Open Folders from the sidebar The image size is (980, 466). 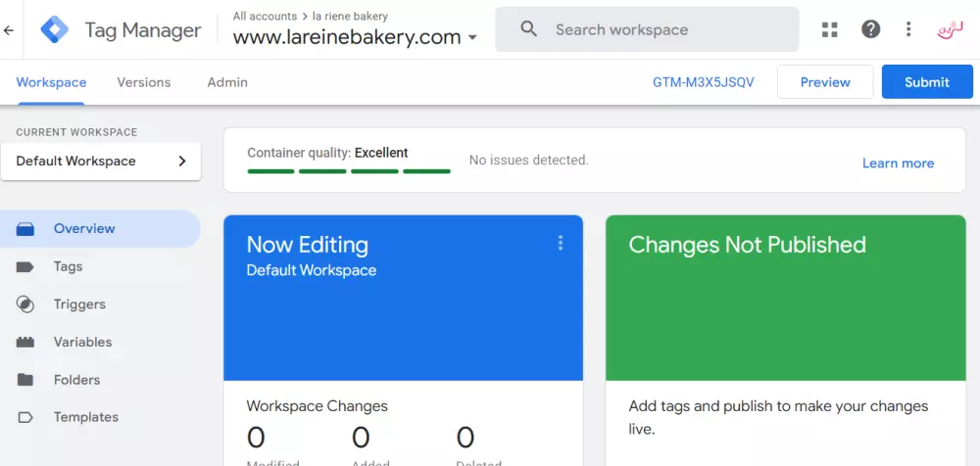point(76,380)
